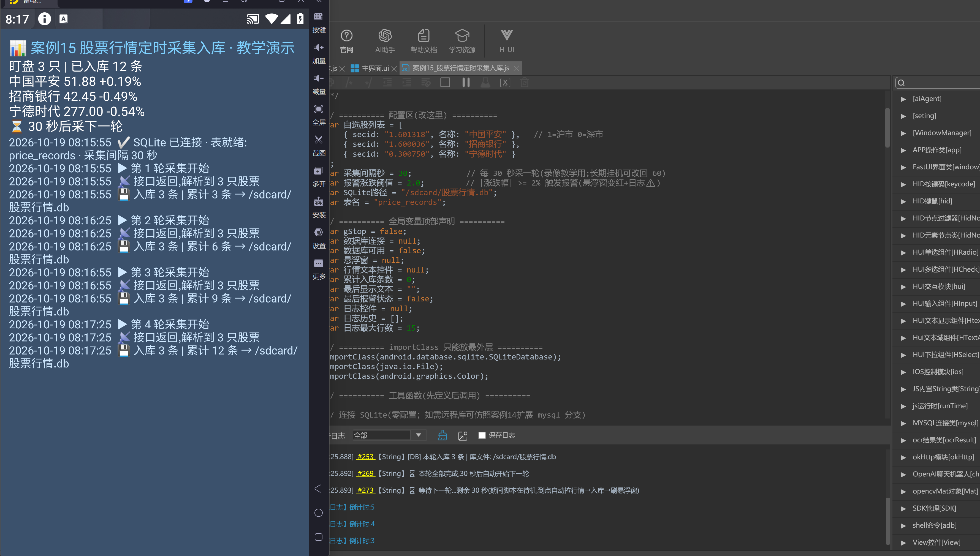
Task: Open the 更多 more options
Action: click(x=319, y=269)
